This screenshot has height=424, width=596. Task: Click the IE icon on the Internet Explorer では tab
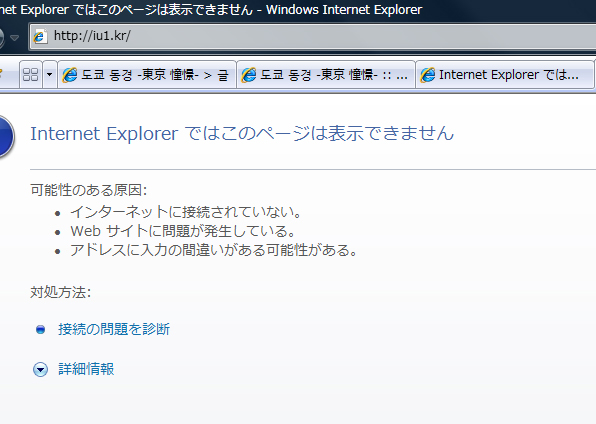point(428,75)
